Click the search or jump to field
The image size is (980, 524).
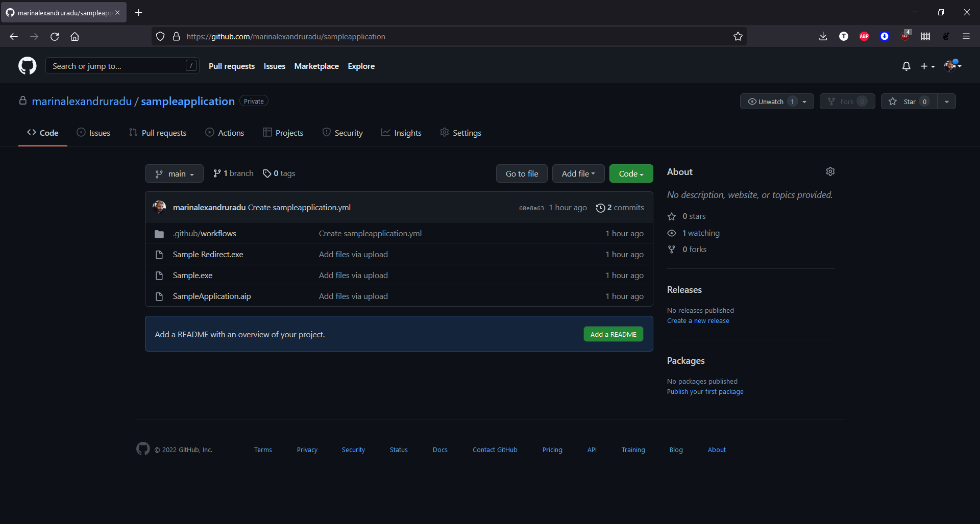pos(122,66)
